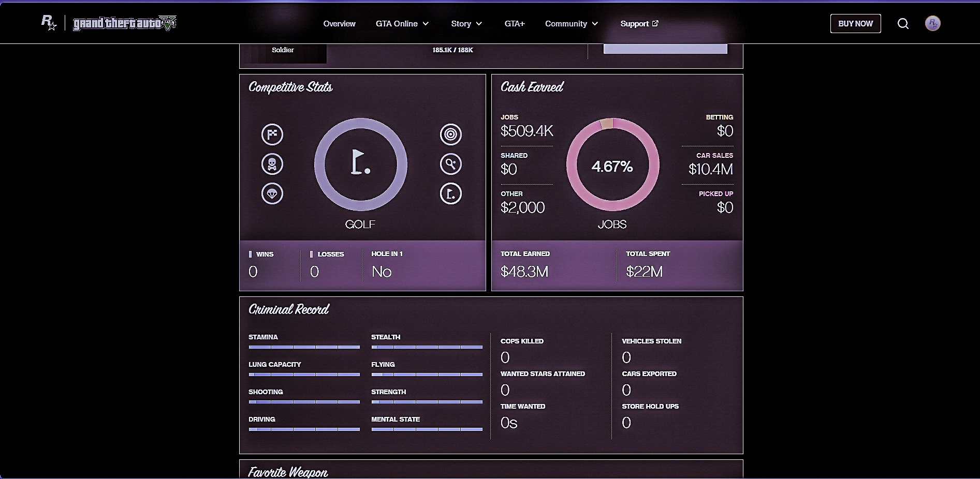
Task: Open the external Support link
Action: 639,24
